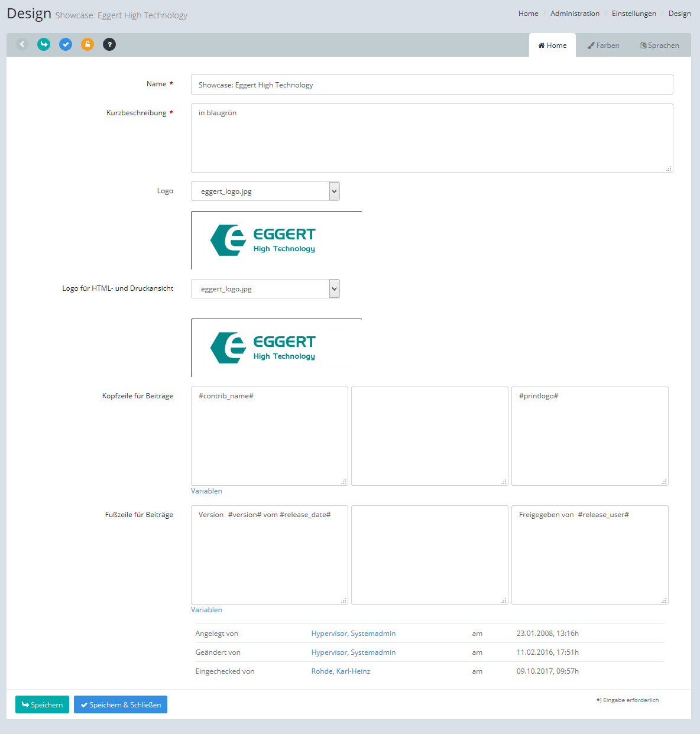Click the #printlogo# header text box
The width and height of the screenshot is (700, 734).
pyautogui.click(x=589, y=436)
